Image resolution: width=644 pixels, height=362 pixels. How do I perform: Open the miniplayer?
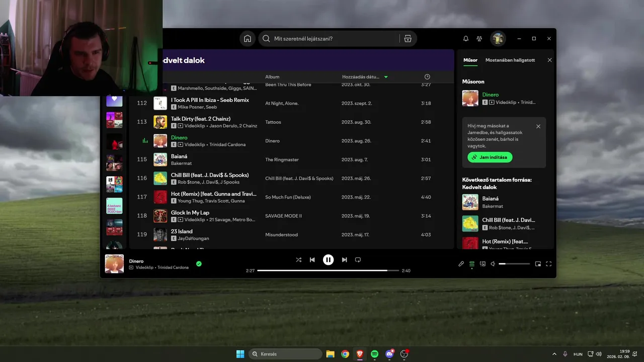[538, 264]
